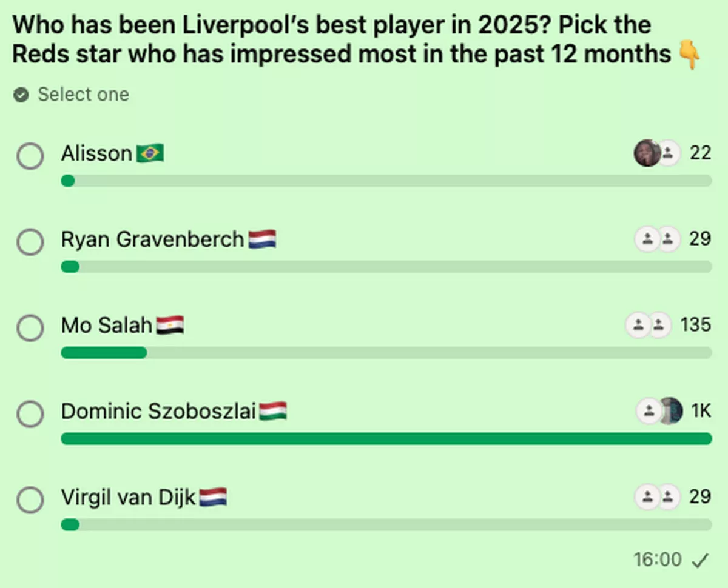The height and width of the screenshot is (588, 728).
Task: Show voter avatars for Virgil van Dijk
Action: click(657, 498)
